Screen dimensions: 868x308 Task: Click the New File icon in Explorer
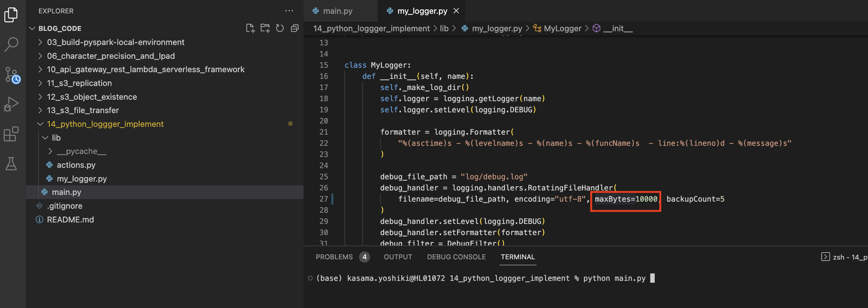(250, 28)
